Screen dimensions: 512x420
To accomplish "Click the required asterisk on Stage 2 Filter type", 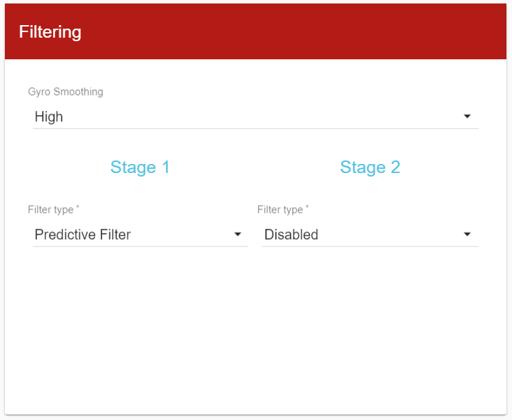I will [307, 208].
